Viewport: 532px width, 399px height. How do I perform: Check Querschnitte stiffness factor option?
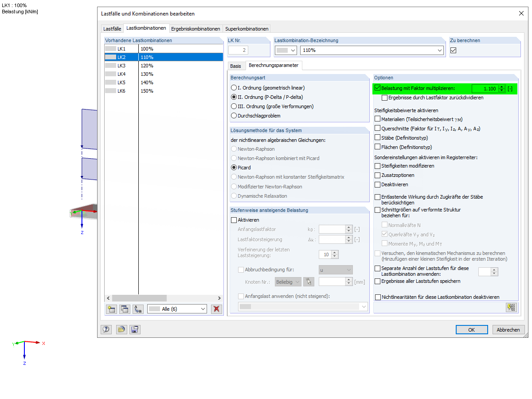pyautogui.click(x=378, y=128)
